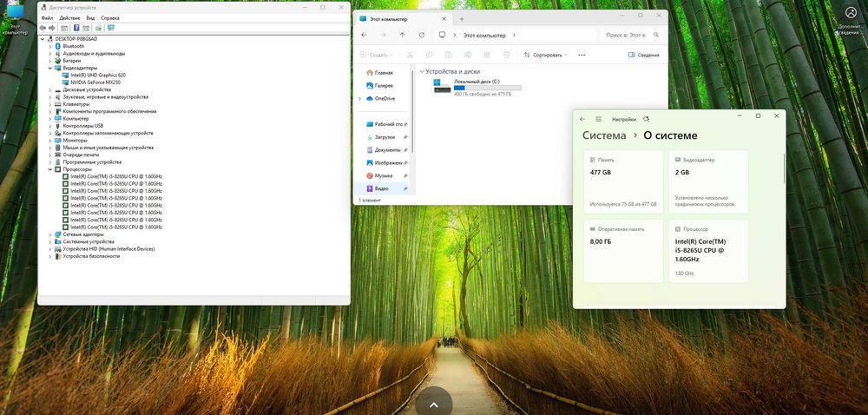Open the Действие menu

pos(69,17)
